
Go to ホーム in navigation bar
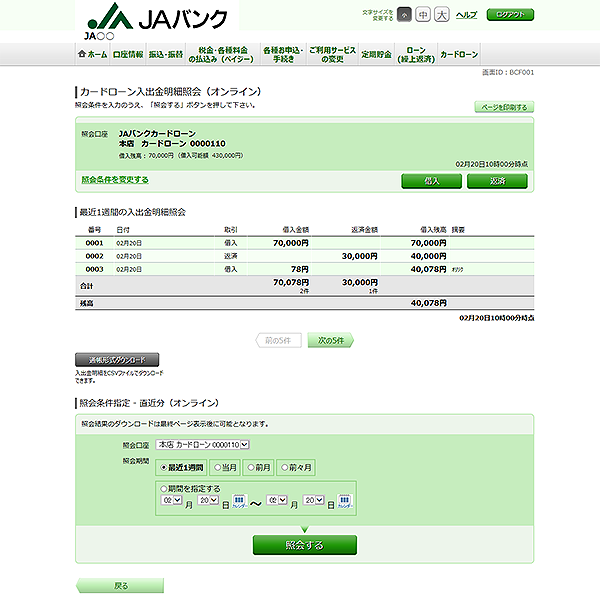(92, 54)
